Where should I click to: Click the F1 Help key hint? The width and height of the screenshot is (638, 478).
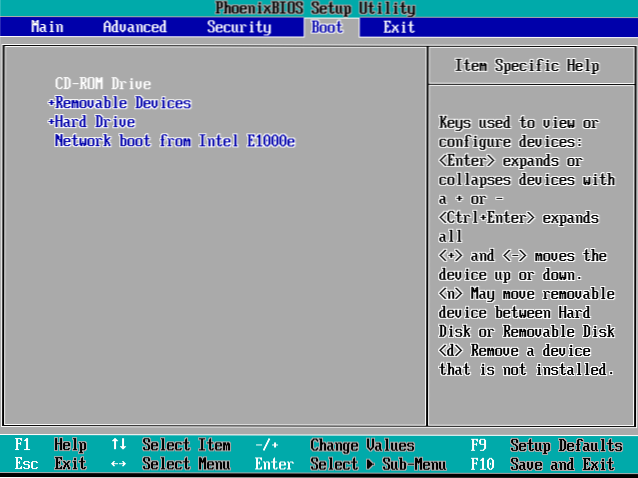pyautogui.click(x=50, y=445)
